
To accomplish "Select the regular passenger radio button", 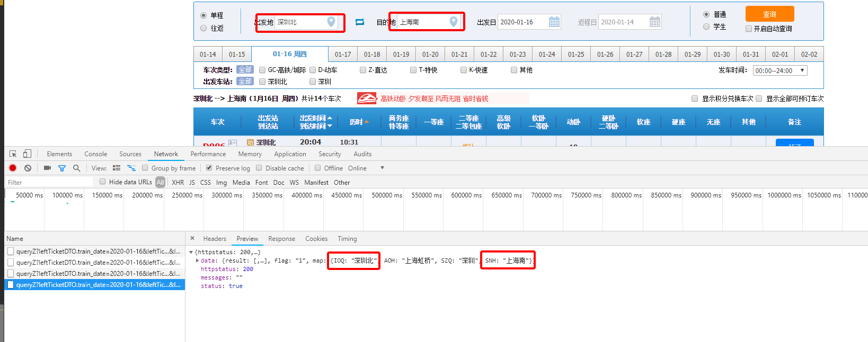I will point(706,14).
